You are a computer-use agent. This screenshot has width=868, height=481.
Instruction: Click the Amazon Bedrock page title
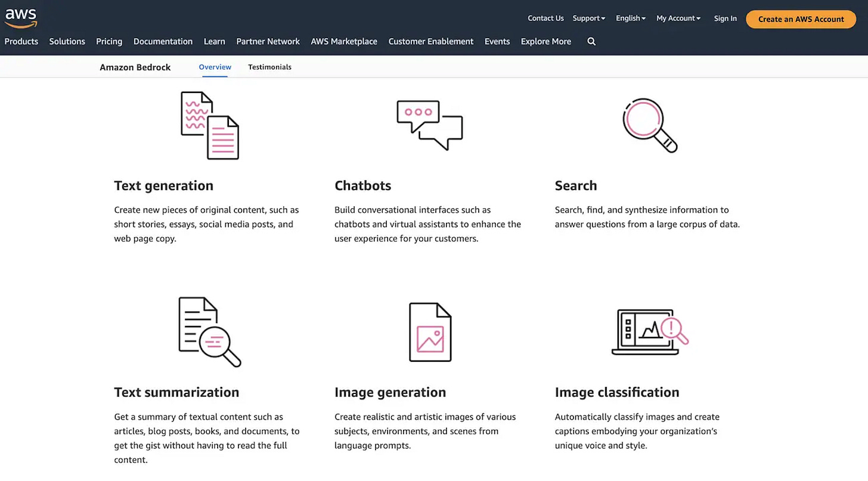135,67
